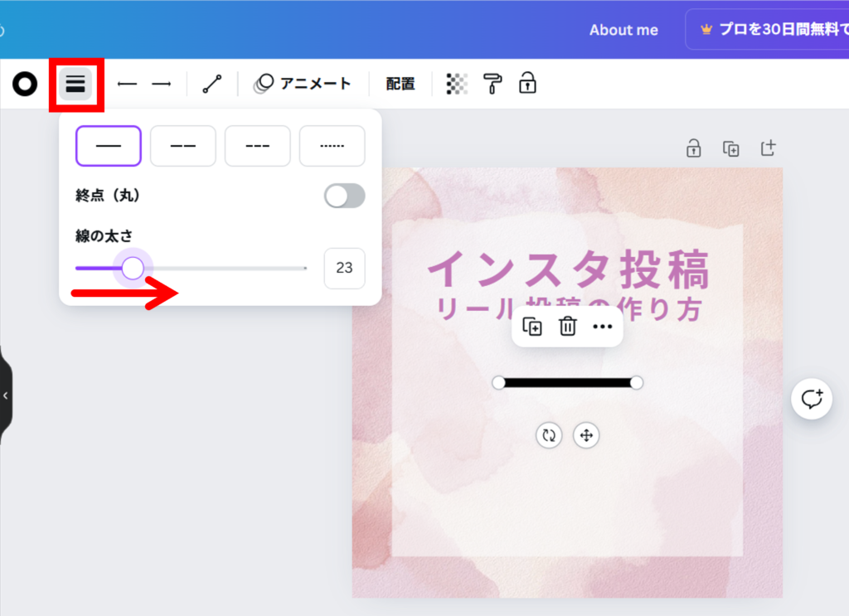Screen dimensions: 849x616
Task: Delete the selected line with trash icon
Action: (x=568, y=327)
